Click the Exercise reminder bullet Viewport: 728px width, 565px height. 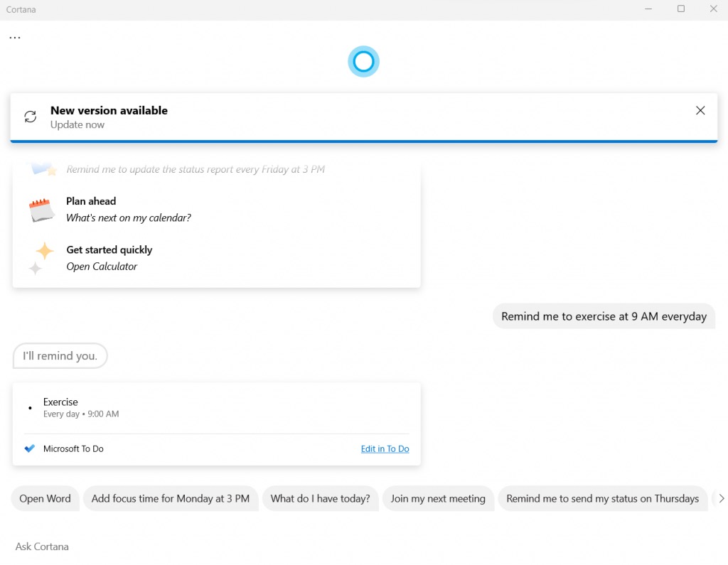[30, 408]
